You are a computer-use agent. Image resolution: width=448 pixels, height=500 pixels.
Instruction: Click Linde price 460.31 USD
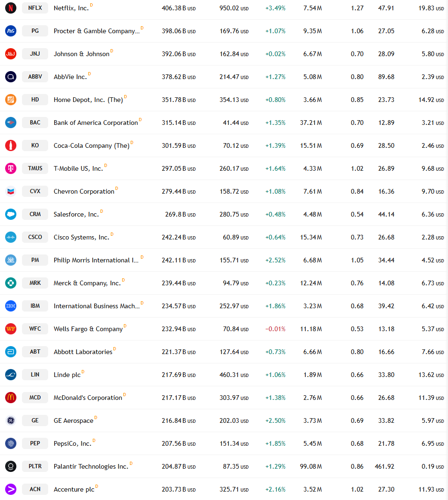point(234,375)
